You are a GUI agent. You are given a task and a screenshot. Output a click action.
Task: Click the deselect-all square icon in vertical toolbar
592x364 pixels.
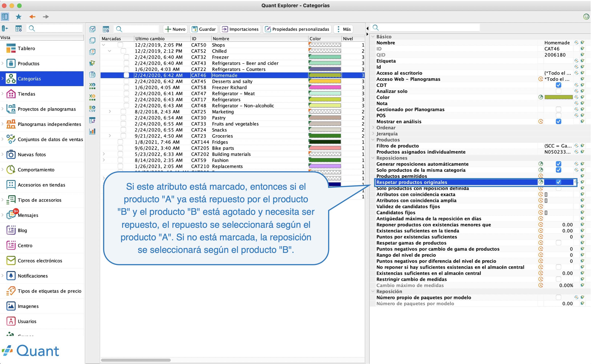[x=92, y=41]
